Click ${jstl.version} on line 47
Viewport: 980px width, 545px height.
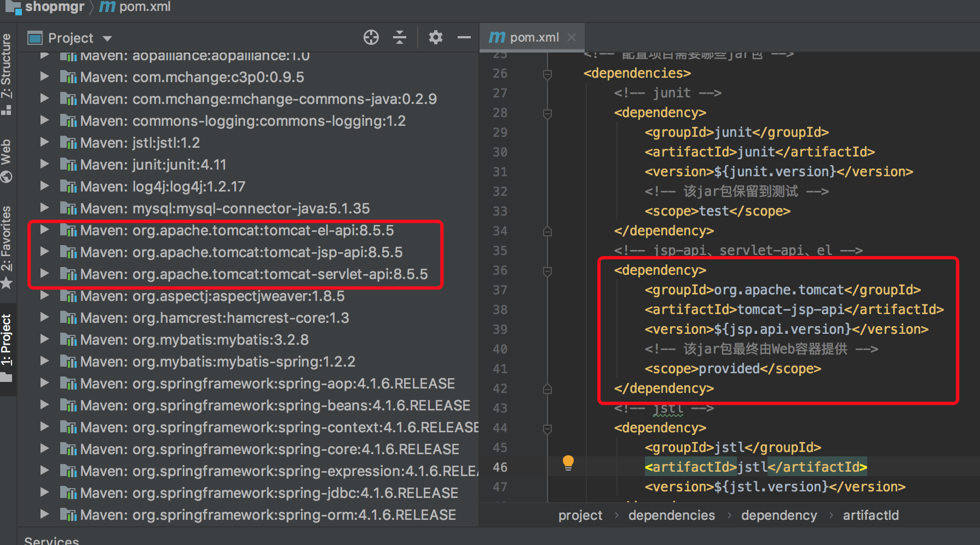(x=771, y=487)
